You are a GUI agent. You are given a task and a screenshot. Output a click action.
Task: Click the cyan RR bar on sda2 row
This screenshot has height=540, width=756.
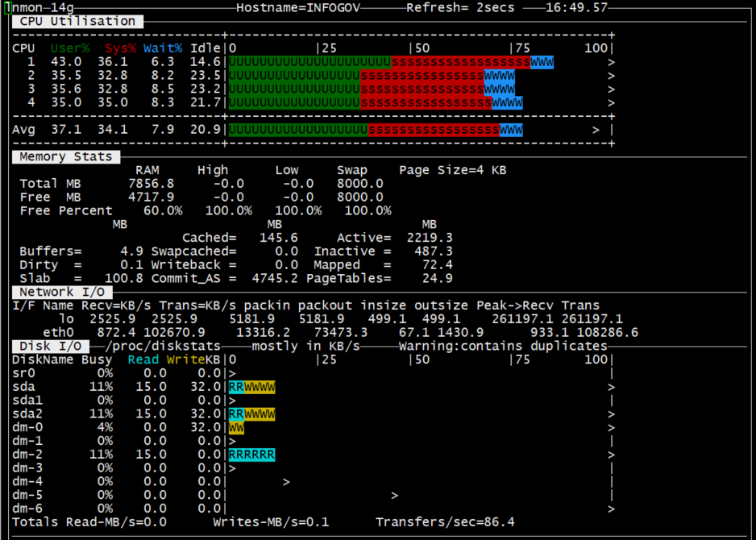237,414
